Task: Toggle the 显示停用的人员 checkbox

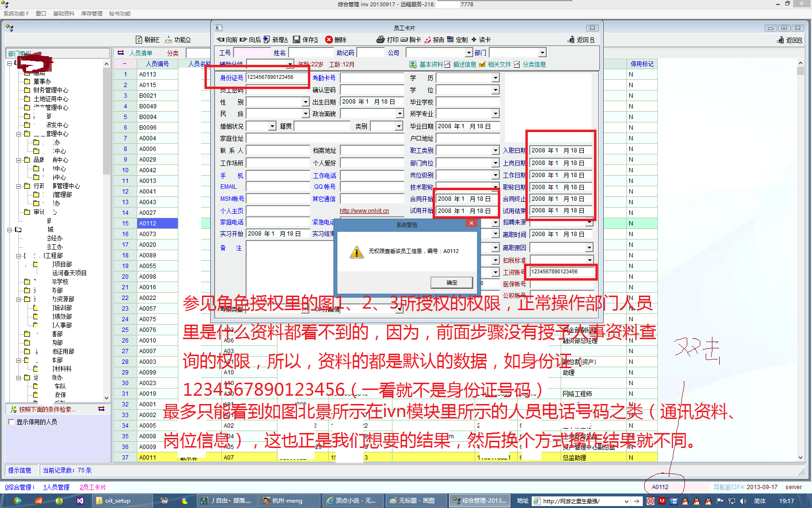Action: [11, 422]
